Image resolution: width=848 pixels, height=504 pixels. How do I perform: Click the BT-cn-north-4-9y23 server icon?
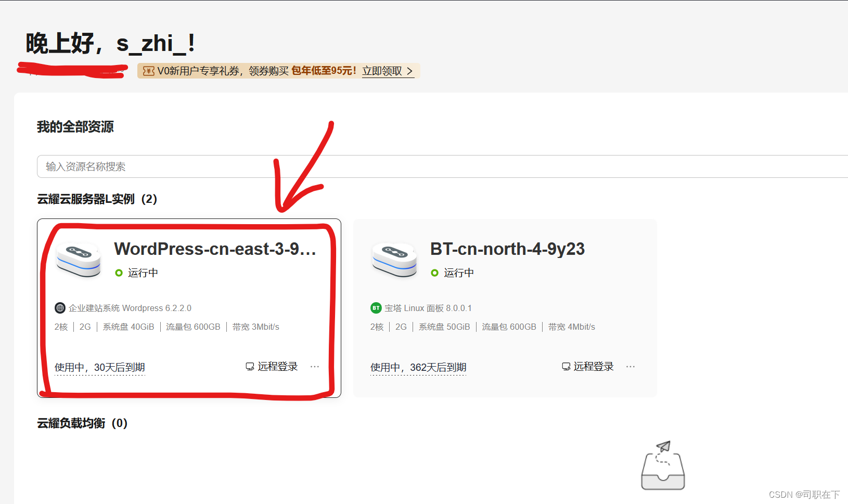(394, 259)
